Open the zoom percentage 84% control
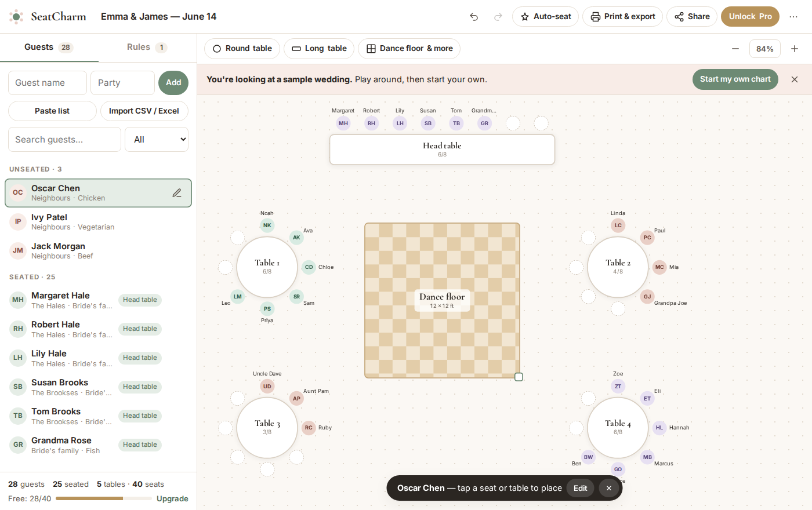This screenshot has width=812, height=510. tap(765, 49)
